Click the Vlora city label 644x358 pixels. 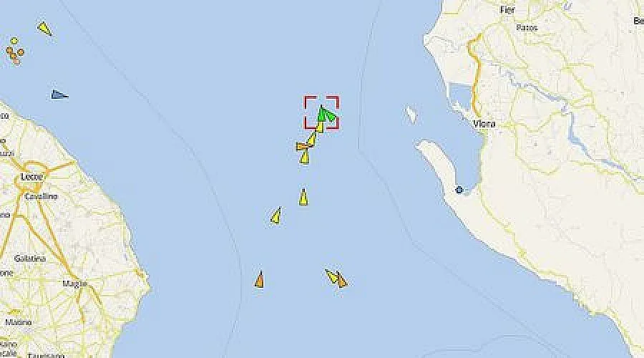coord(484,124)
